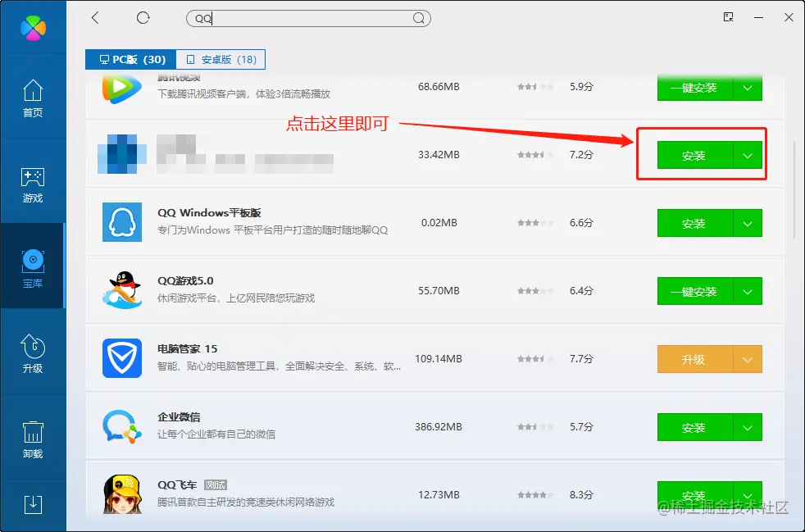Refresh the page with the circular arrow

pyautogui.click(x=143, y=18)
